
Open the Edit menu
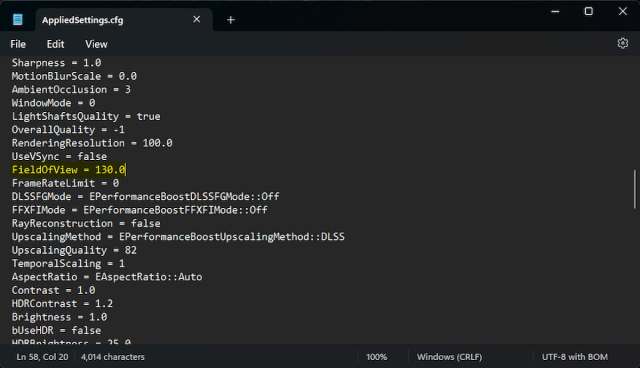pyautogui.click(x=56, y=44)
